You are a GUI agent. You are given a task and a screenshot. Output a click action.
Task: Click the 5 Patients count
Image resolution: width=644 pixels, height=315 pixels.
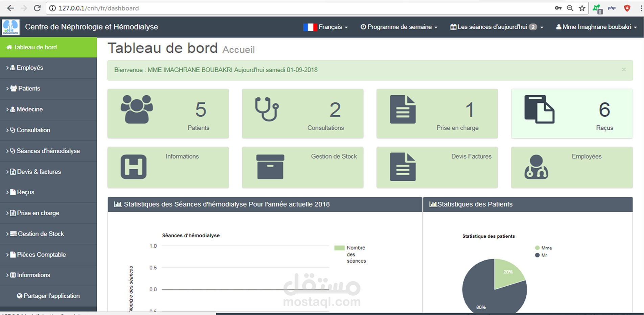(x=201, y=110)
